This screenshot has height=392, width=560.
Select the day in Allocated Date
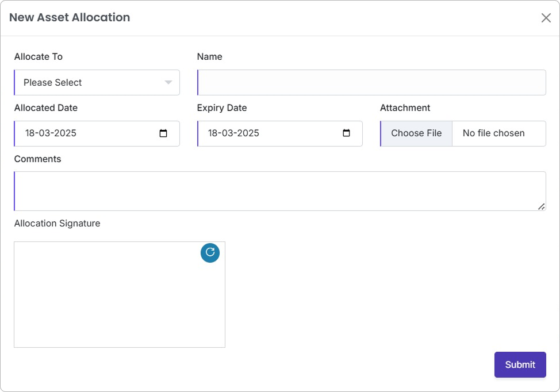coord(30,133)
